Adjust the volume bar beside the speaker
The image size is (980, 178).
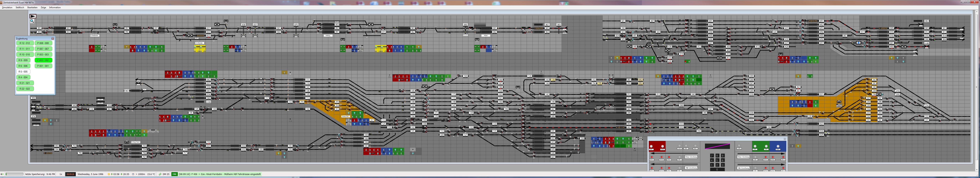[x=14, y=174]
